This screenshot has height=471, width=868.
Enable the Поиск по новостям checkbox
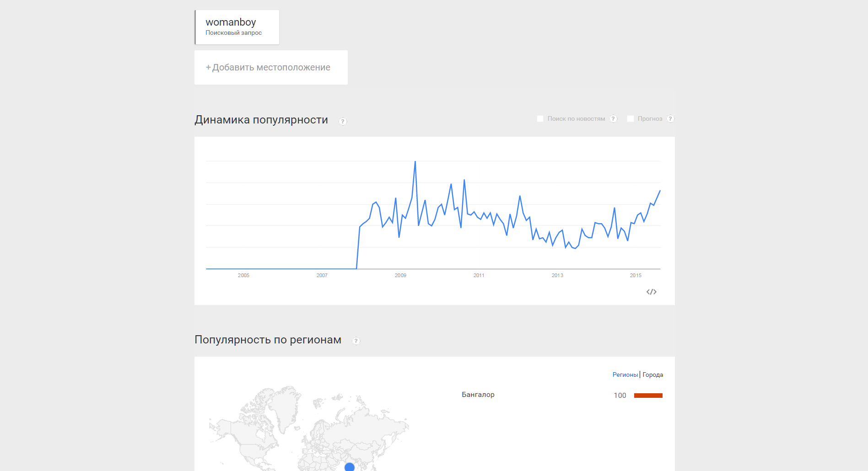click(x=540, y=119)
